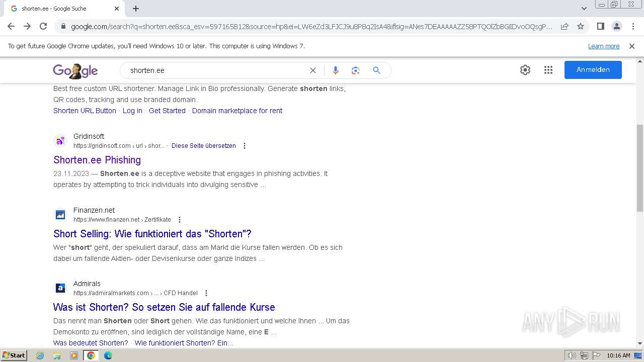Go back to the previous page
The height and width of the screenshot is (362, 644).
[x=11, y=26]
